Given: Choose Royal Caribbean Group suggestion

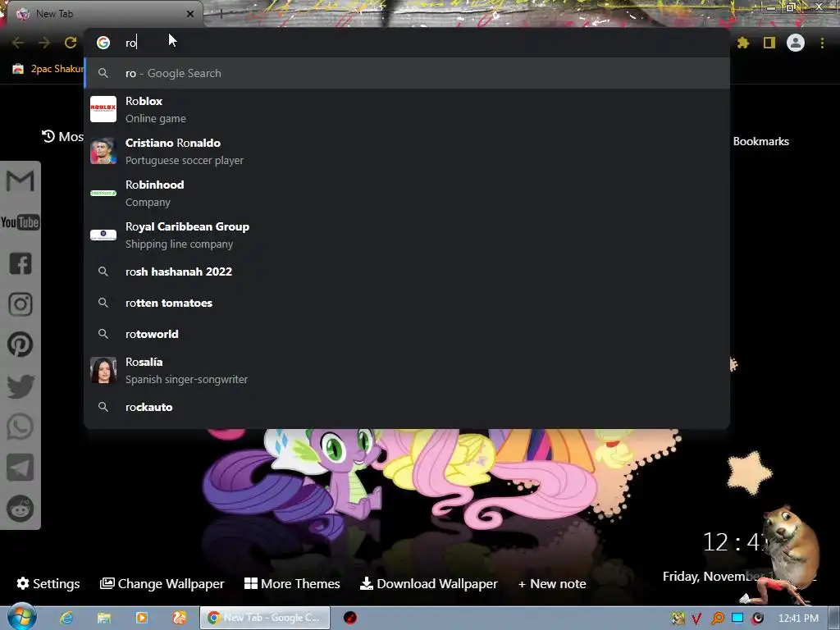Looking at the screenshot, I should click(407, 235).
